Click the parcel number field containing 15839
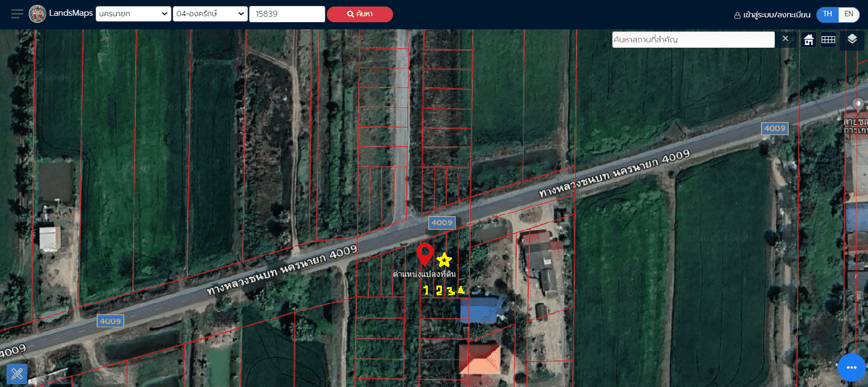Viewport: 868px width, 387px height. pyautogui.click(x=287, y=14)
